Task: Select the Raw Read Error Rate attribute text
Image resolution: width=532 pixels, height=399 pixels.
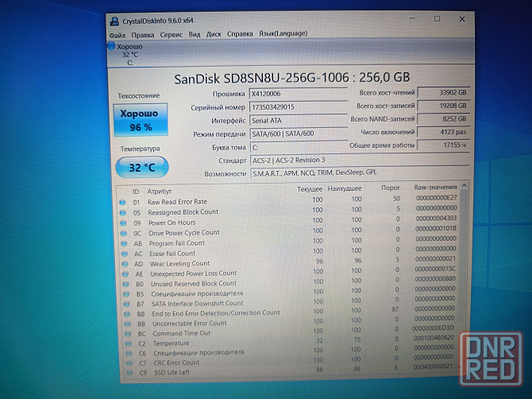Action: coord(177,202)
